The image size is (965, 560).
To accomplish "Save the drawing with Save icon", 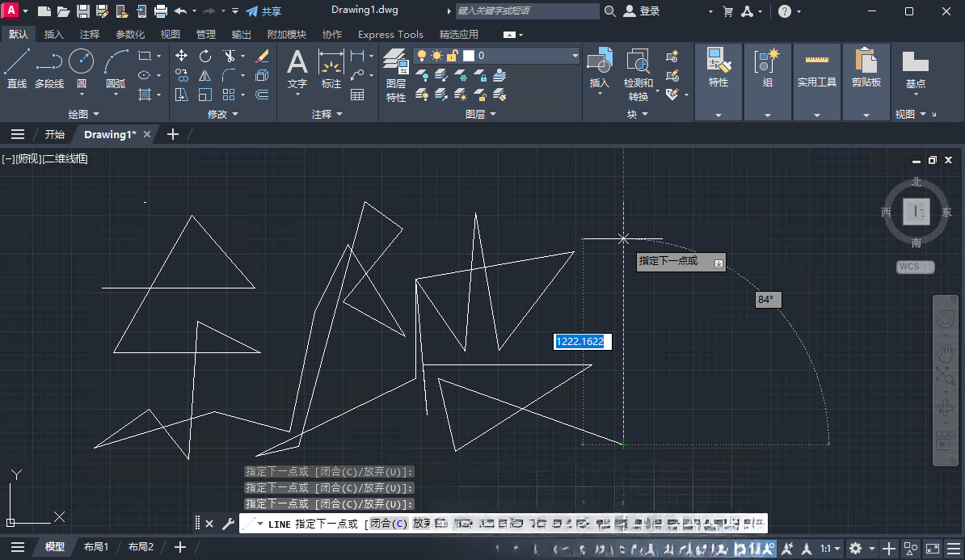I will pyautogui.click(x=82, y=11).
